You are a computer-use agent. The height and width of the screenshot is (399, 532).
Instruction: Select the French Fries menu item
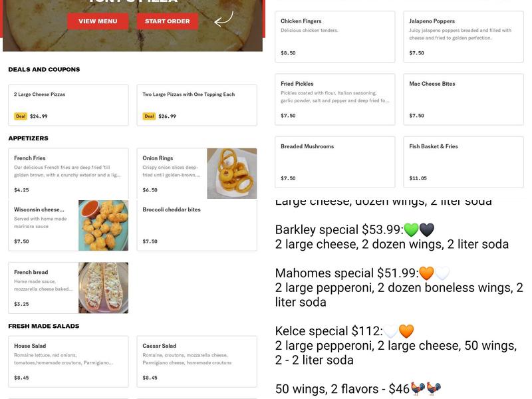68,173
